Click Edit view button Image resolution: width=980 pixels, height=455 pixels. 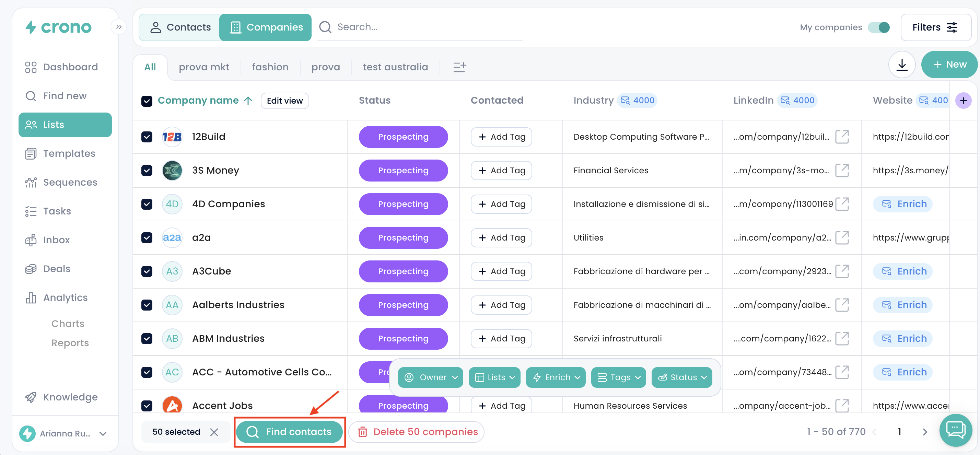click(x=284, y=101)
